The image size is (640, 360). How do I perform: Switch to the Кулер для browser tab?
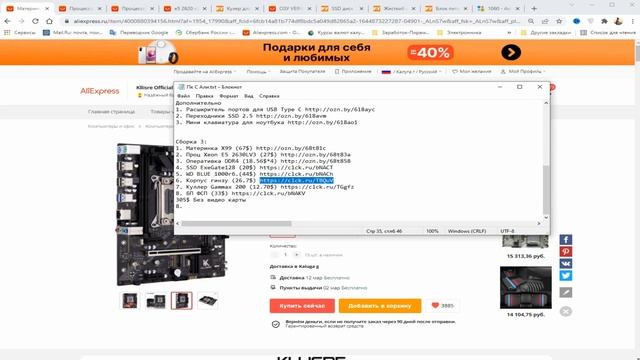[237, 8]
